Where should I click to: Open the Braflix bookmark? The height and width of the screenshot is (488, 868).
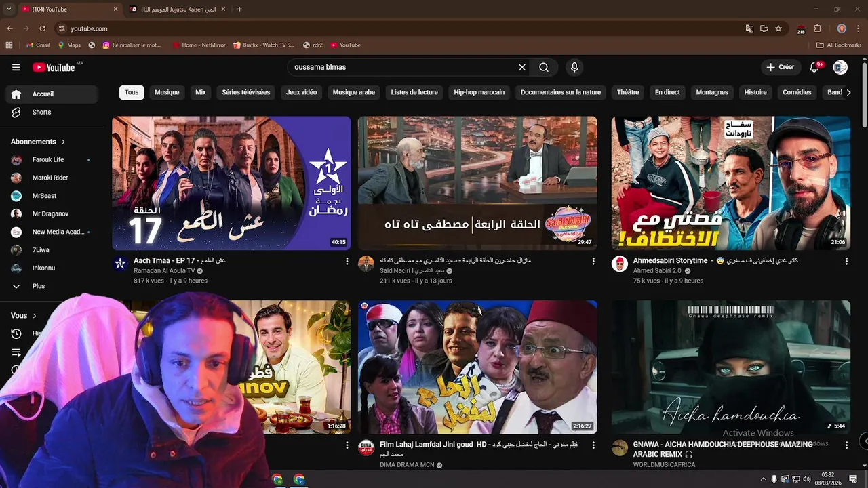click(x=264, y=45)
